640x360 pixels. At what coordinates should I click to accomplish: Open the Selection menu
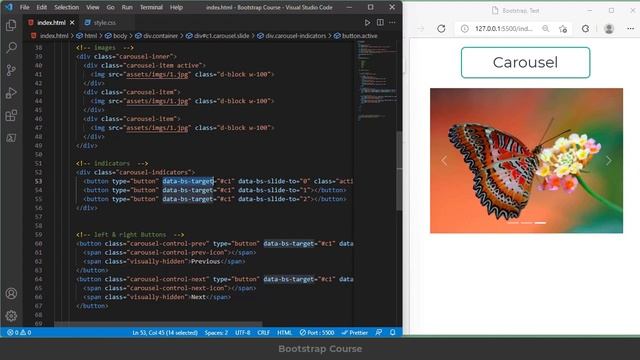pyautogui.click(x=66, y=7)
